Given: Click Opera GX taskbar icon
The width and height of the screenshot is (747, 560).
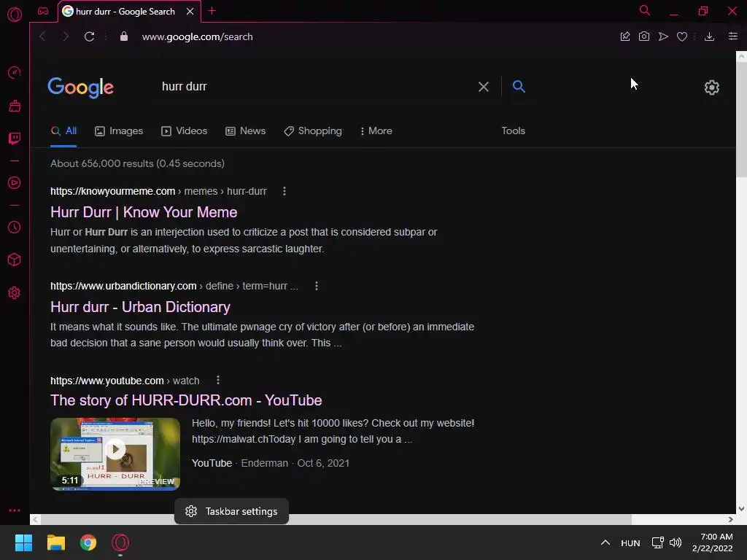Looking at the screenshot, I should pos(120,542).
